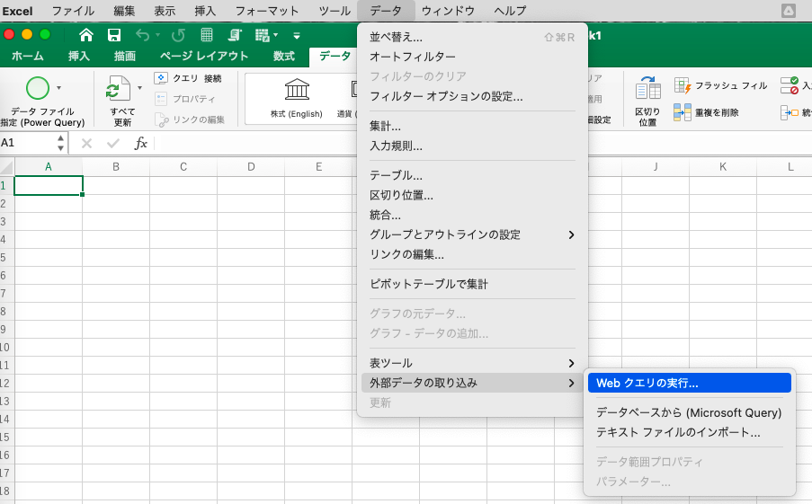Select column B header
Image resolution: width=812 pixels, height=504 pixels.
116,166
